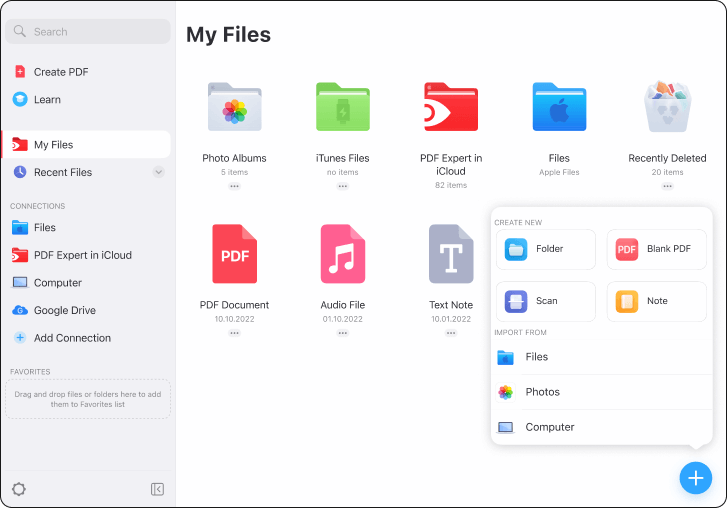Open the Audio File music icon
The height and width of the screenshot is (508, 727).
342,253
